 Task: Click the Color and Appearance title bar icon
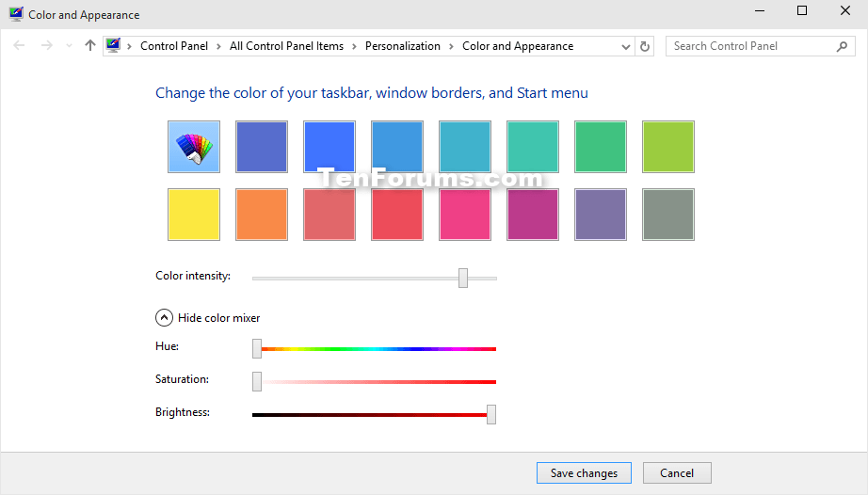(x=16, y=14)
